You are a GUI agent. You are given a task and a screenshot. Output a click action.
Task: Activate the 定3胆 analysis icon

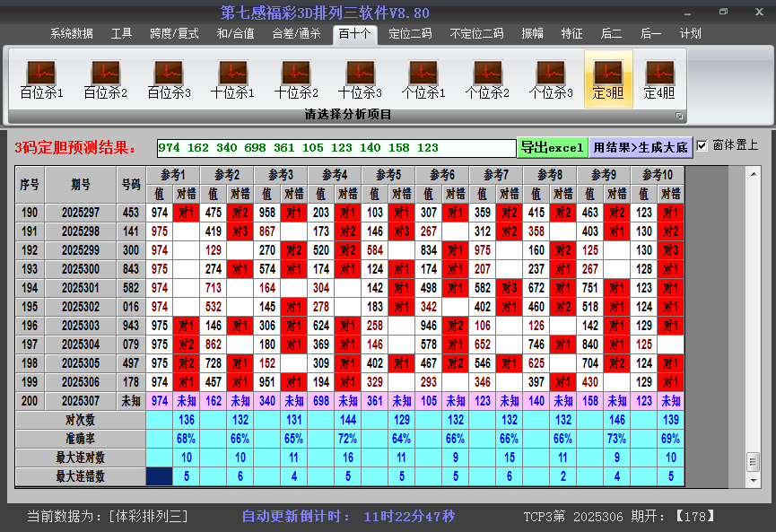tap(609, 76)
